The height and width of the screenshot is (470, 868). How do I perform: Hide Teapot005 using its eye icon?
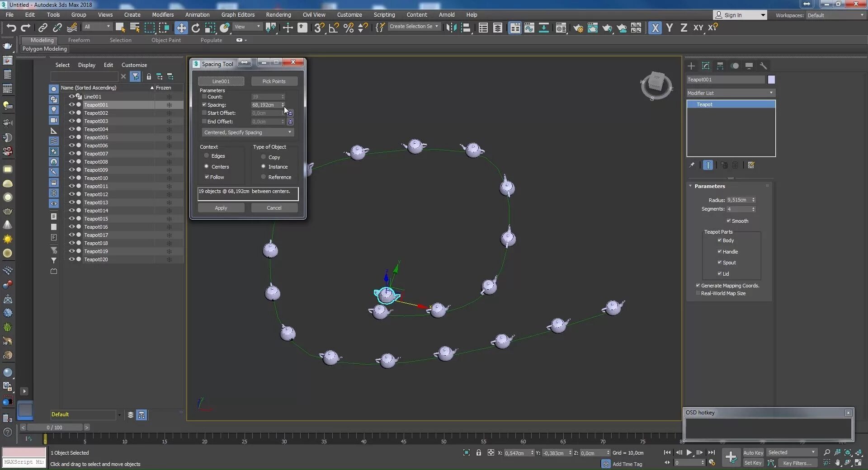(x=71, y=137)
